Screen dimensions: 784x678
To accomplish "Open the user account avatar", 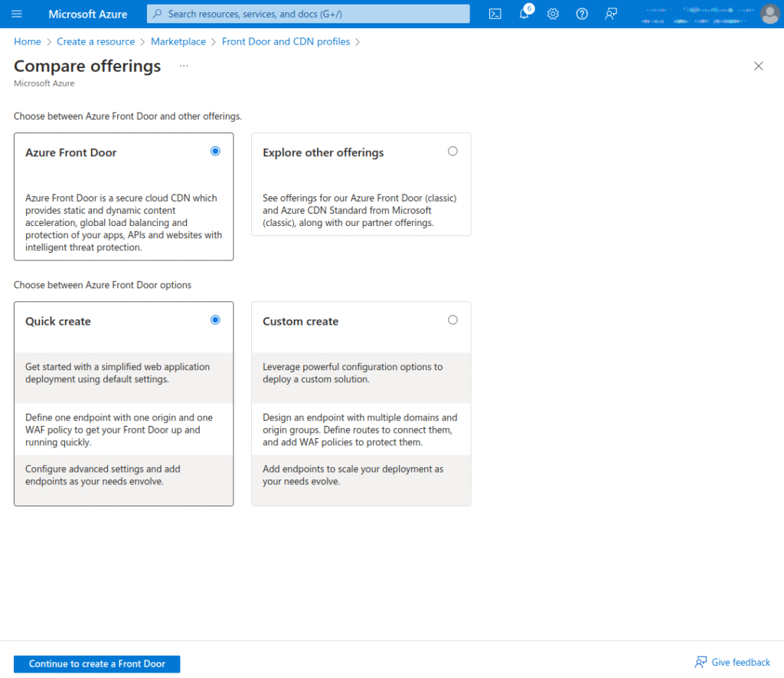I will pyautogui.click(x=769, y=14).
